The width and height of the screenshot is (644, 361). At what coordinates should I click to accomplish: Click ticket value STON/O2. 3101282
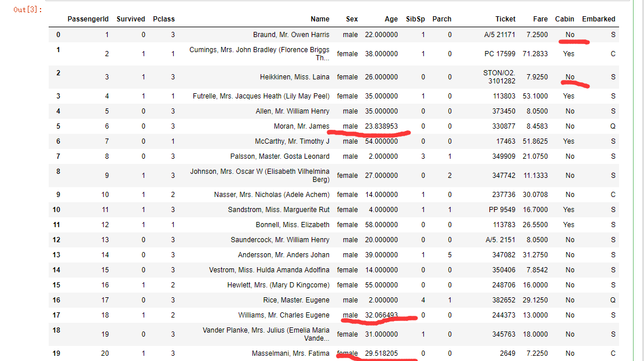(x=499, y=77)
